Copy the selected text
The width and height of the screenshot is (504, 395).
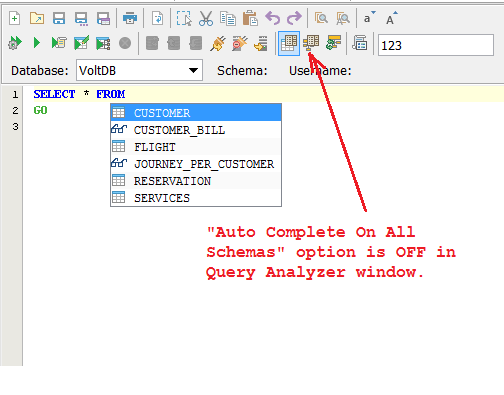228,19
